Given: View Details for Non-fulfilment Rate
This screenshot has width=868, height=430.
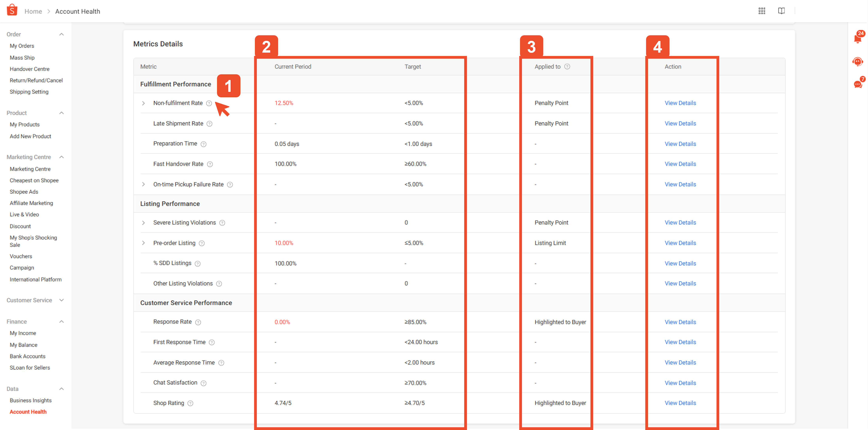Looking at the screenshot, I should pyautogui.click(x=680, y=103).
